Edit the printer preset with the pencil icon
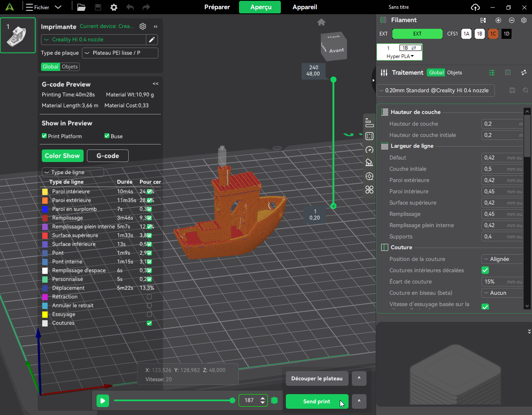 coord(152,40)
